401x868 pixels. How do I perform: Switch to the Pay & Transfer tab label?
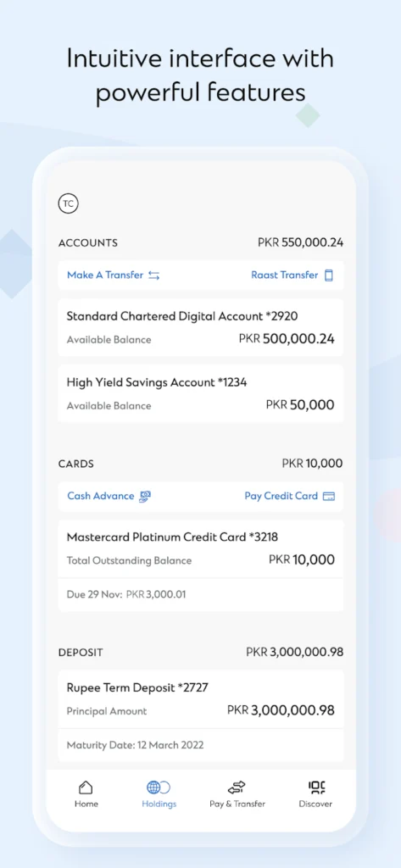pos(237,804)
